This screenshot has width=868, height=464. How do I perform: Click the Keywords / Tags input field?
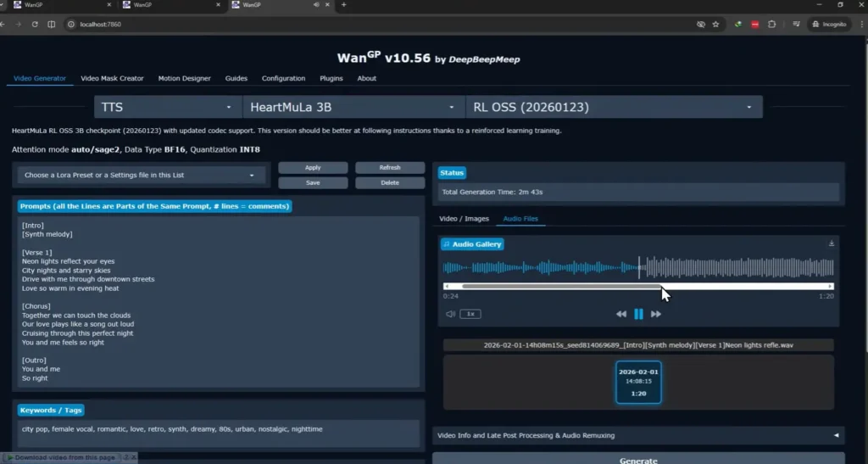218,433
